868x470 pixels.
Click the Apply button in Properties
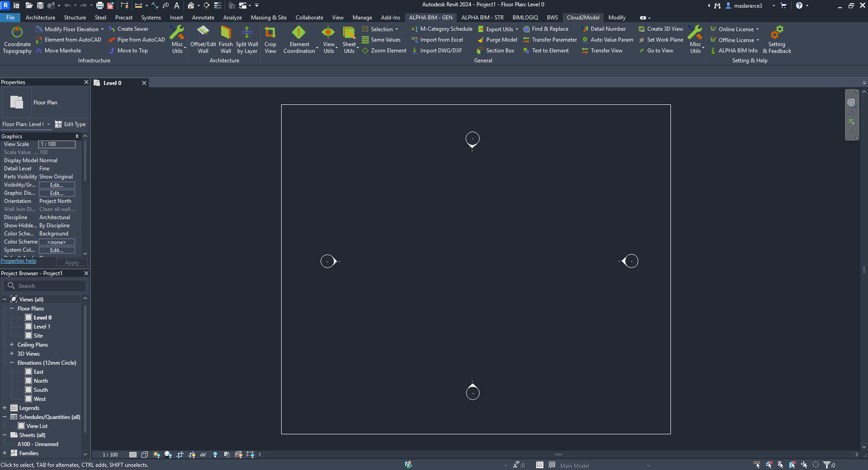click(x=72, y=263)
